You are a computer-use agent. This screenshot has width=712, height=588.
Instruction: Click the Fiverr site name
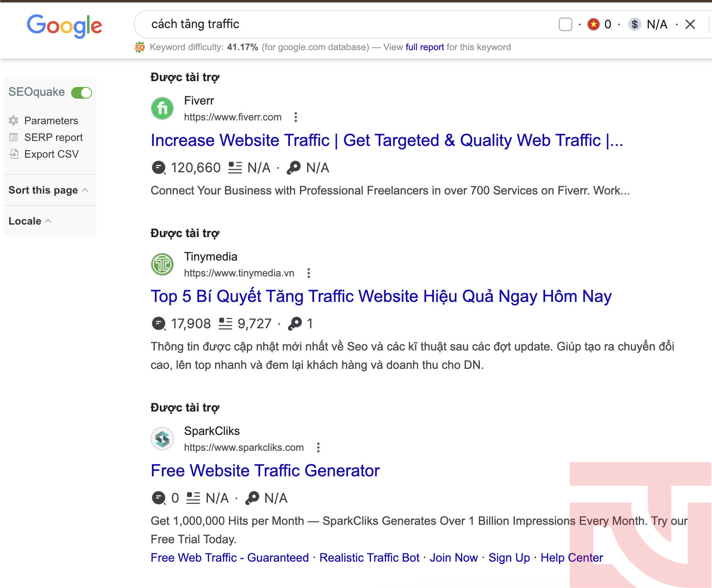click(199, 101)
